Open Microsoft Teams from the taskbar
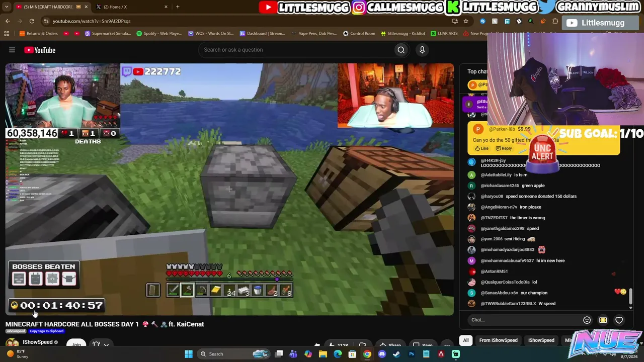This screenshot has height=362, width=644. (x=293, y=354)
